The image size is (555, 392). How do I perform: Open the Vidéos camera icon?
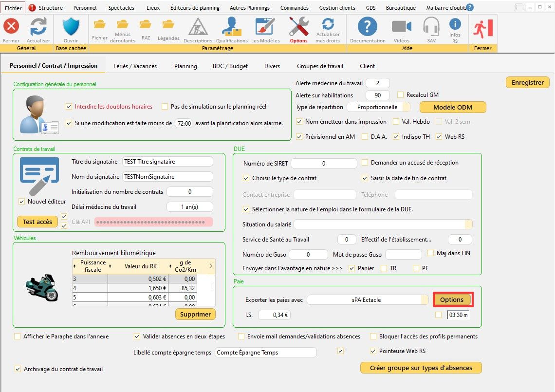401,27
